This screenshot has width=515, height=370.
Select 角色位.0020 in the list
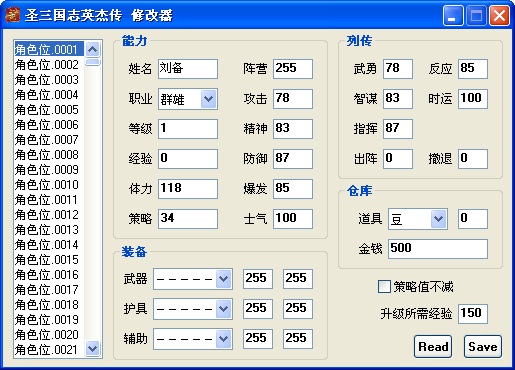(49, 335)
